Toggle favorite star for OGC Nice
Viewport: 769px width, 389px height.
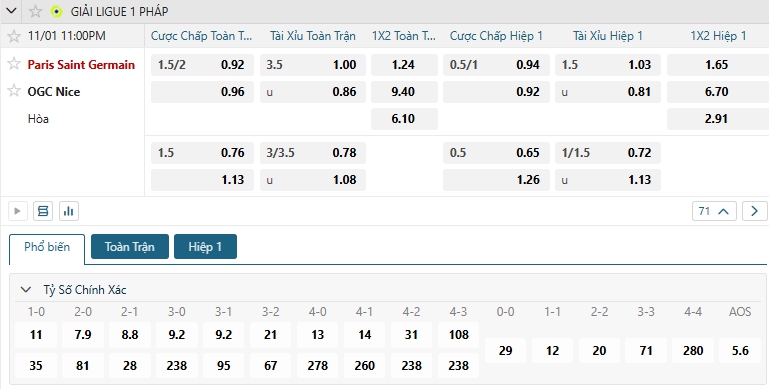click(14, 90)
